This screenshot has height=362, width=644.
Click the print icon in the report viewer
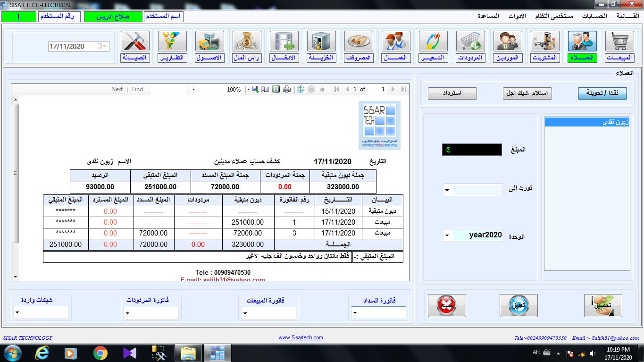coord(286,89)
